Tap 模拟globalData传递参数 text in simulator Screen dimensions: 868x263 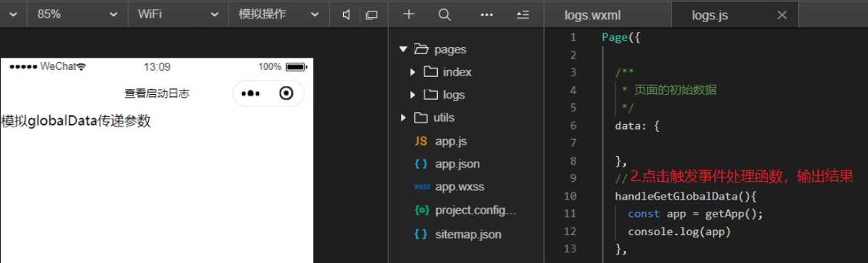(x=76, y=121)
